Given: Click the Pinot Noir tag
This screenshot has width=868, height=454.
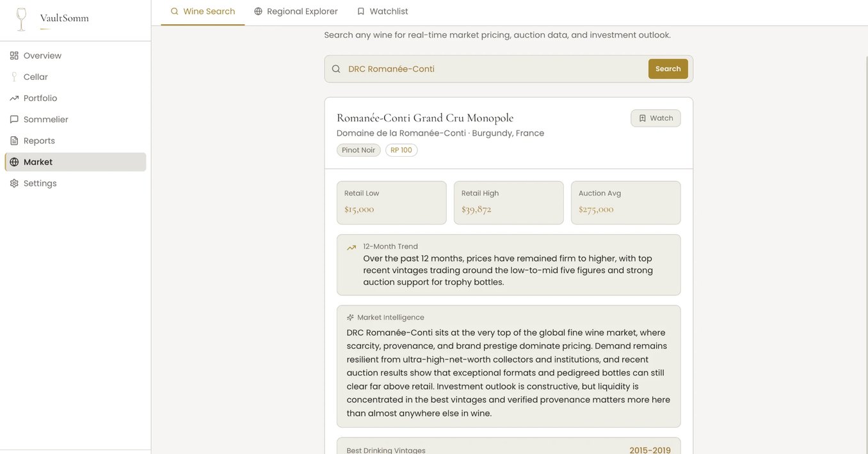Looking at the screenshot, I should pyautogui.click(x=358, y=150).
